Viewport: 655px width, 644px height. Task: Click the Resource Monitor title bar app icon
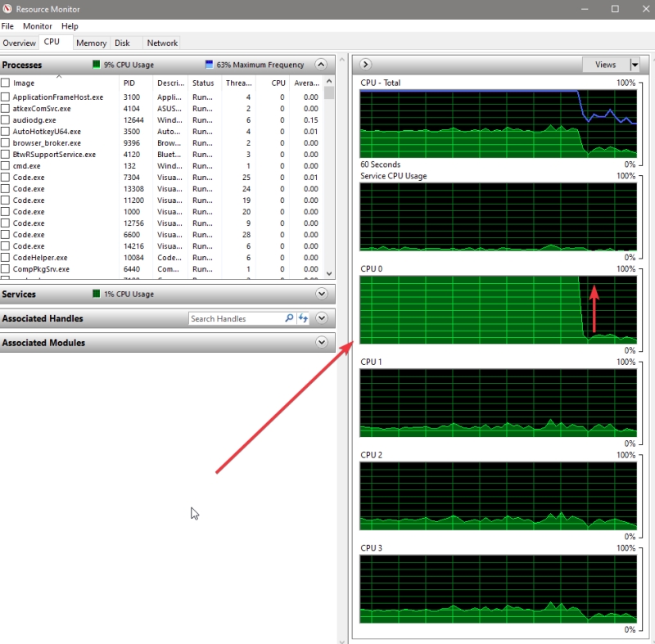click(x=7, y=8)
